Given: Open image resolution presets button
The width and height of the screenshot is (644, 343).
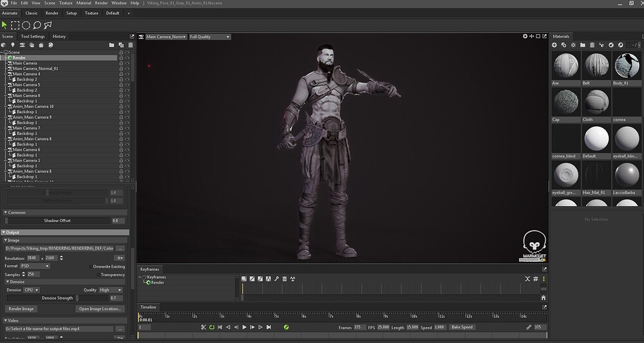Looking at the screenshot, I should (x=120, y=258).
